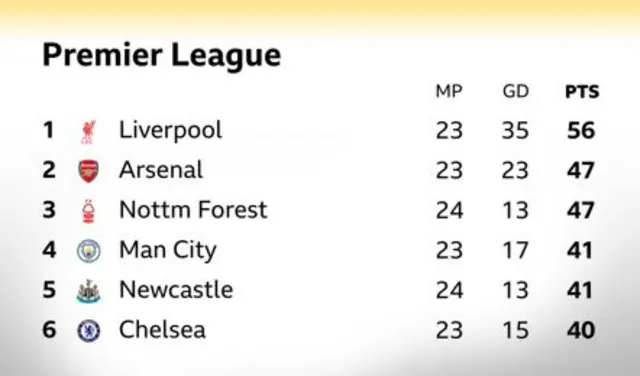The height and width of the screenshot is (376, 640).
Task: Sort by the GD column header
Action: click(x=516, y=91)
